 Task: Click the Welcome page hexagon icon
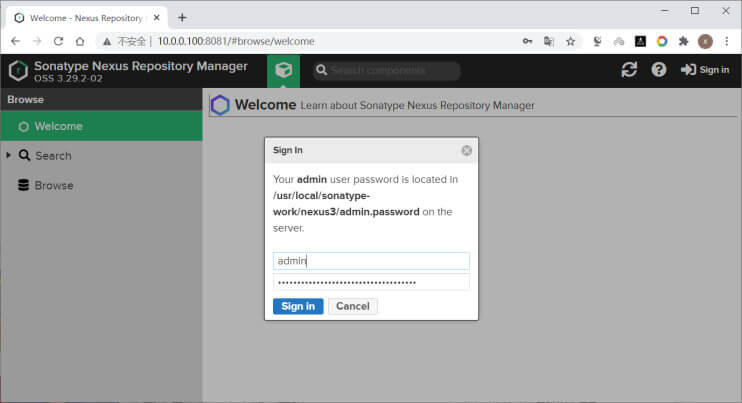[220, 105]
